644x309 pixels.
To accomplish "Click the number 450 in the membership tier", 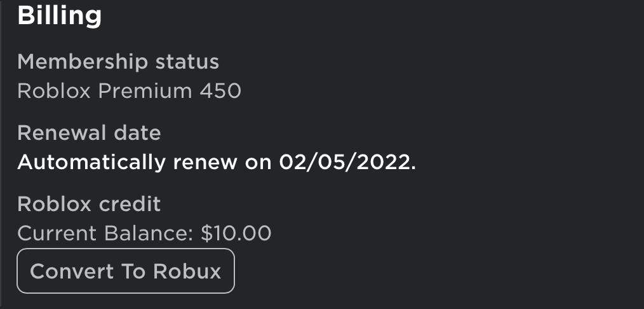I will click(220, 91).
